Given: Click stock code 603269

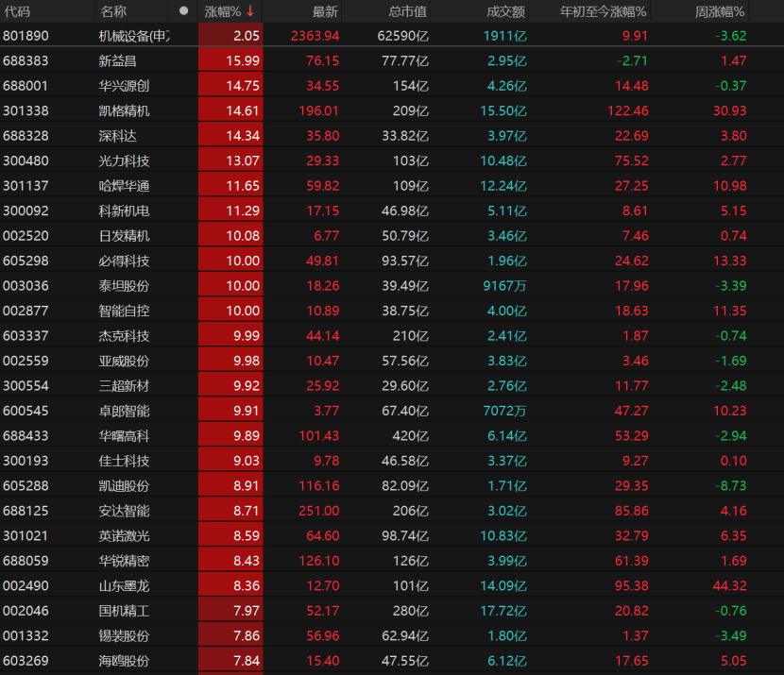Looking at the screenshot, I should click(x=26, y=661).
